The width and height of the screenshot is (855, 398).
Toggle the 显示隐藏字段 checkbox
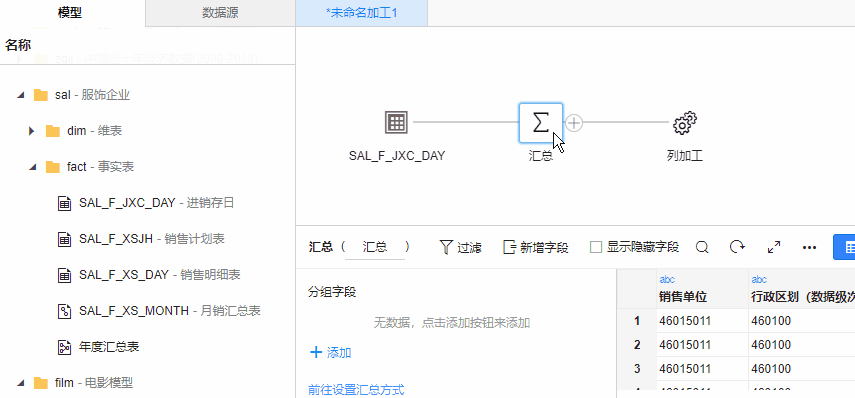tap(596, 248)
